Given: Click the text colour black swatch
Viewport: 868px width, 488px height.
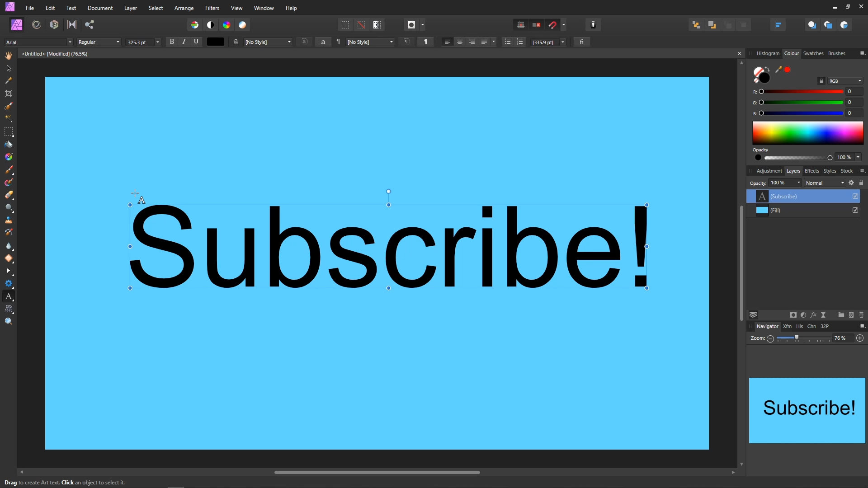Looking at the screenshot, I should coord(216,42).
